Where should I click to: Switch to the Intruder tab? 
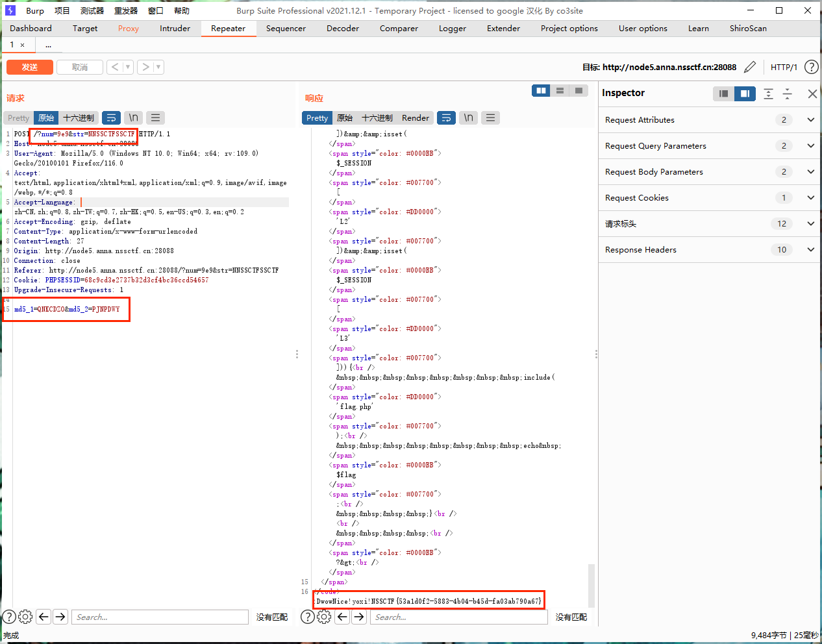click(175, 28)
